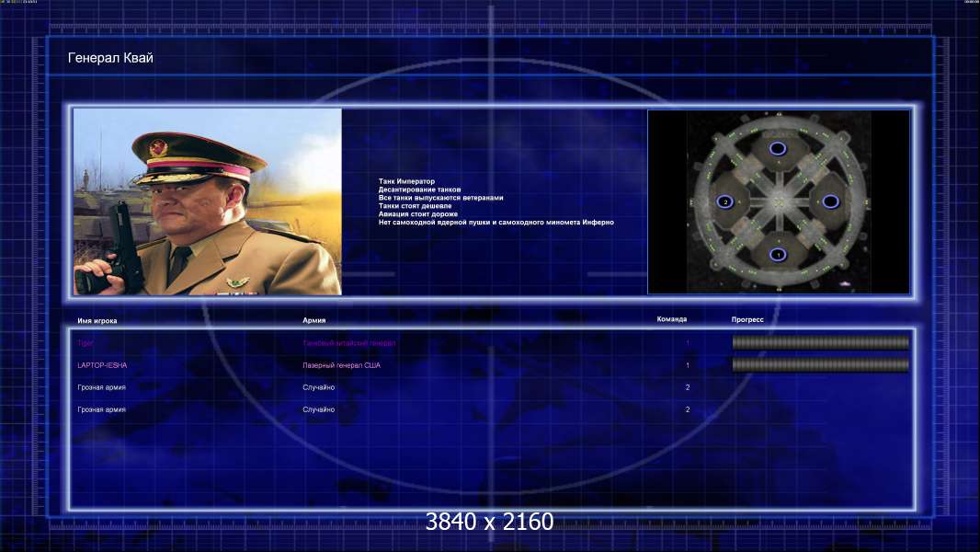Click the 'Танк Император' description line
The width and height of the screenshot is (980, 552).
406,181
